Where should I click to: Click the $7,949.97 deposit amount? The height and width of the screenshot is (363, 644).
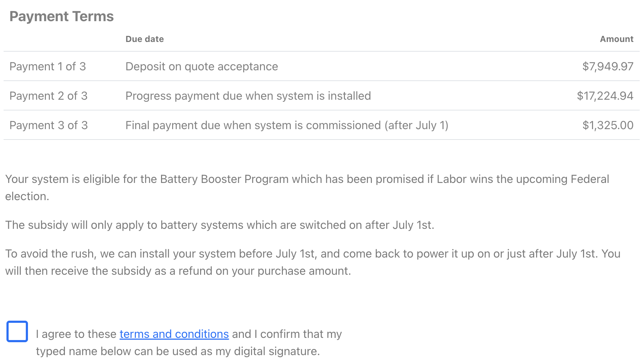608,66
